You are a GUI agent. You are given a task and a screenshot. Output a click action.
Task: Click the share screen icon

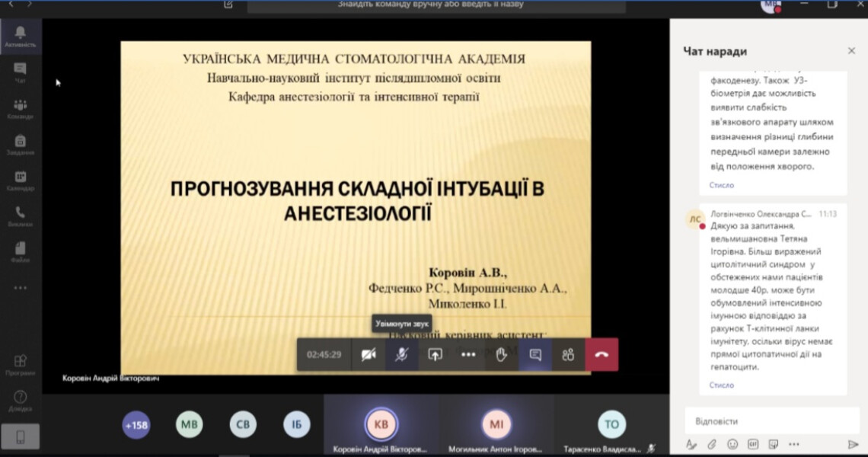pyautogui.click(x=435, y=355)
